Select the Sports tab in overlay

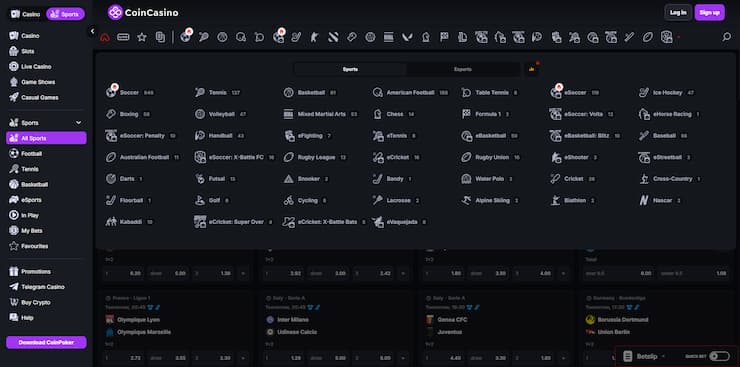click(350, 69)
